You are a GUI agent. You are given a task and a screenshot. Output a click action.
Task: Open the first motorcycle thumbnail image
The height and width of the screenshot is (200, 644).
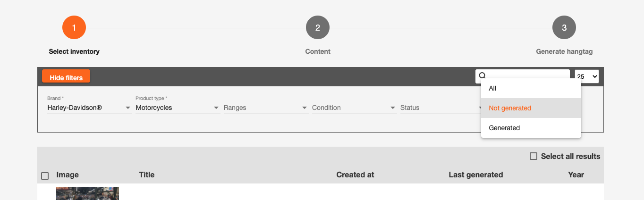pos(87,193)
